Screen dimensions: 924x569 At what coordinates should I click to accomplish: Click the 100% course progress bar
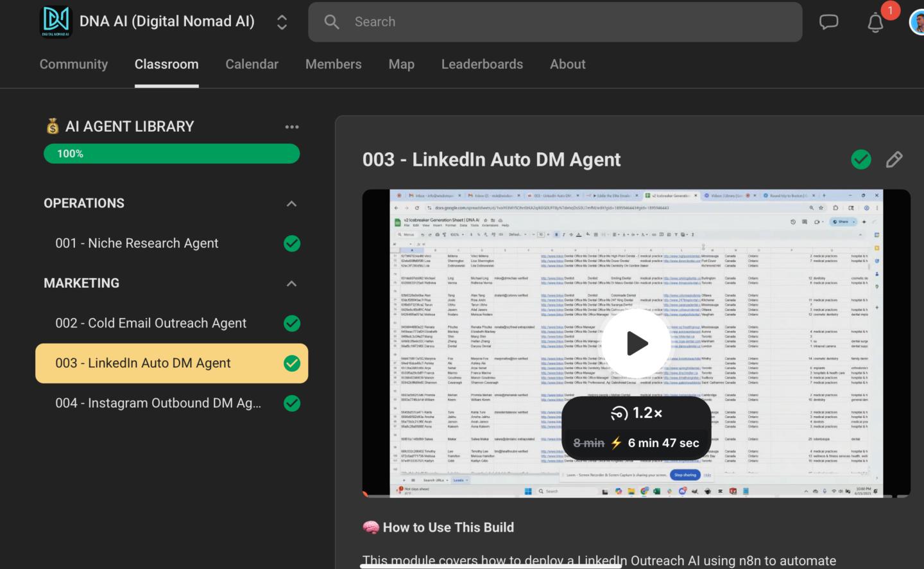(171, 153)
